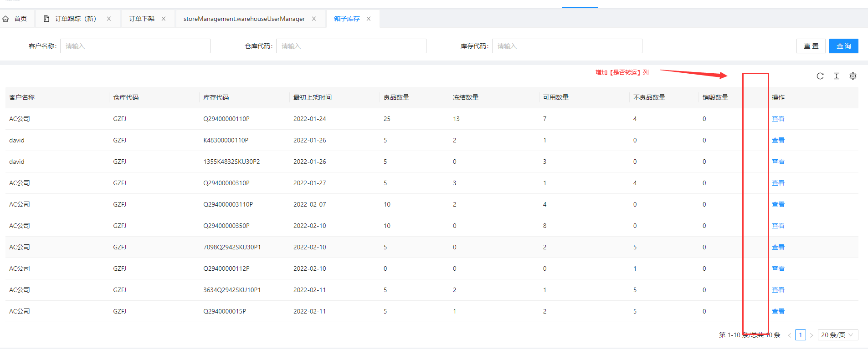This screenshot has width=868, height=349.
Task: Close the 订单跟踪（新）tab
Action: click(109, 19)
